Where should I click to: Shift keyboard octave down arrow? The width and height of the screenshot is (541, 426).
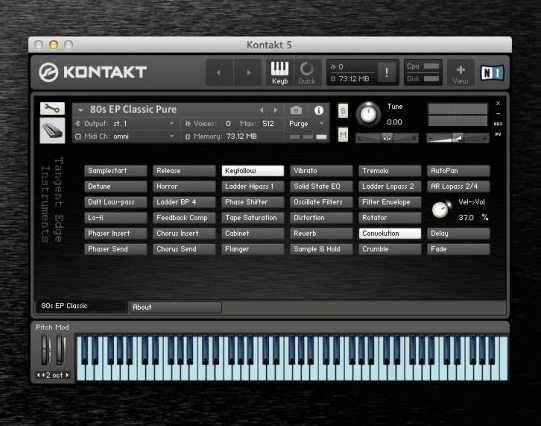pos(39,375)
